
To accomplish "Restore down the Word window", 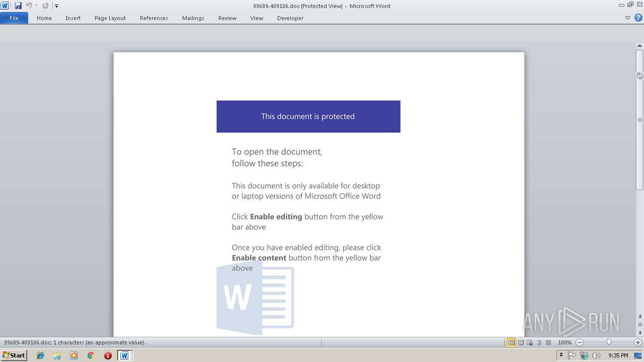I will 630,5.
